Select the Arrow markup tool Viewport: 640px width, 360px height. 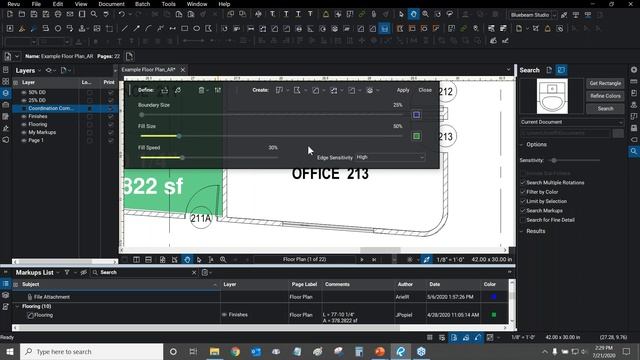[x=136, y=29]
